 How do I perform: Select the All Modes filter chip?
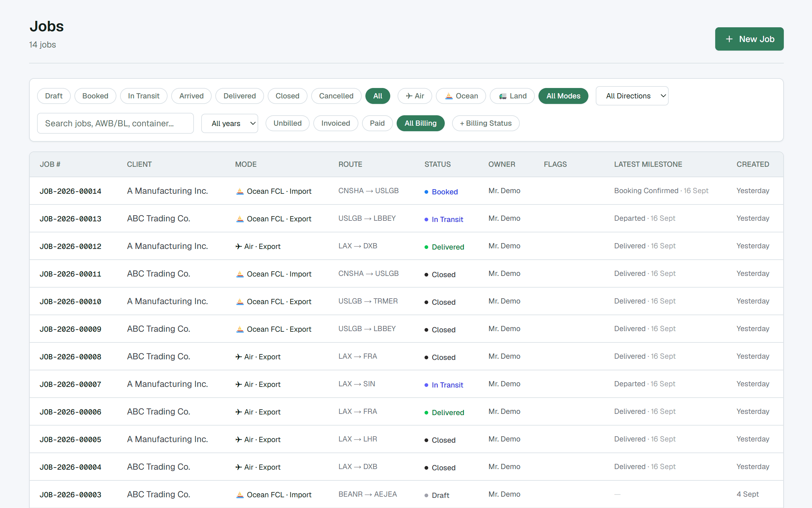click(x=563, y=96)
